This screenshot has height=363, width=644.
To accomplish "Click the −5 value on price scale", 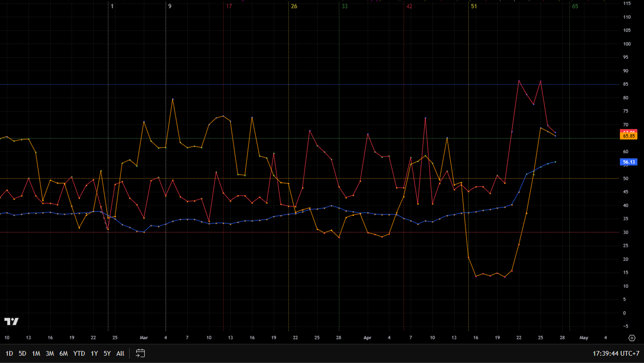I will (x=625, y=326).
